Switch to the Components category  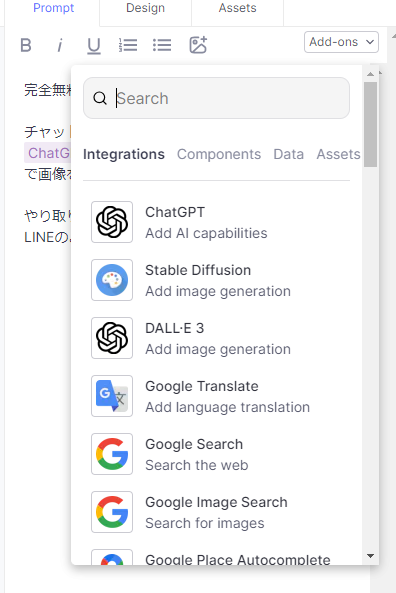click(x=219, y=154)
